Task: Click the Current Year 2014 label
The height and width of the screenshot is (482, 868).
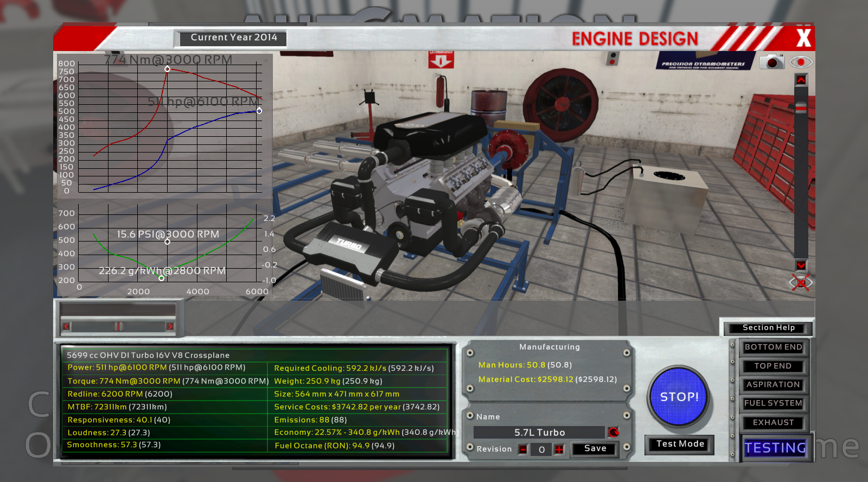Action: [x=233, y=37]
